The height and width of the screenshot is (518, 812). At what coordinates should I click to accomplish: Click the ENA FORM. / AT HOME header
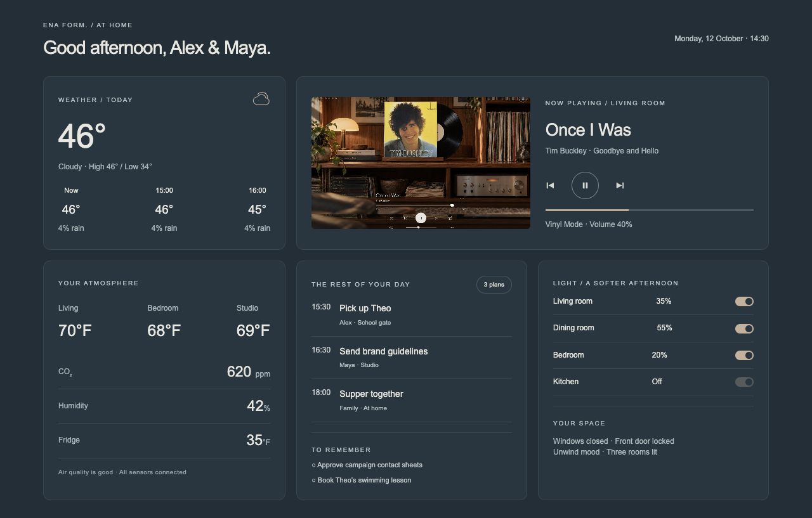(x=88, y=25)
